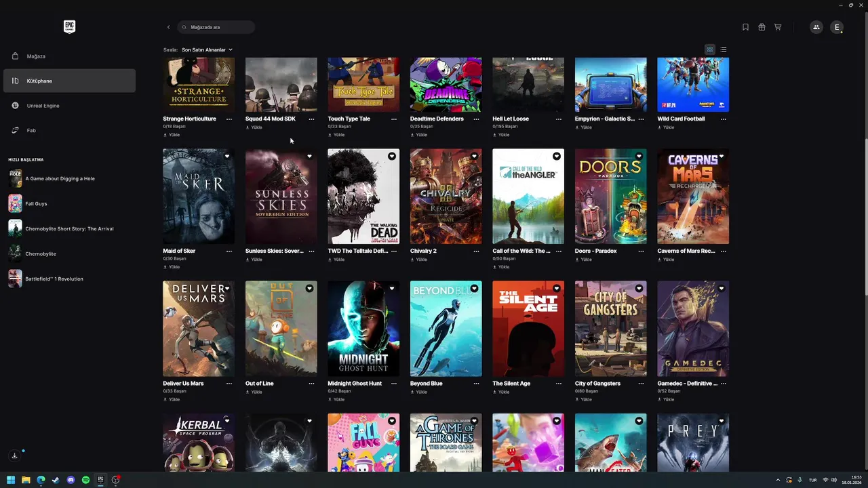Open the friends list icon
The image size is (868, 488).
coord(816,27)
